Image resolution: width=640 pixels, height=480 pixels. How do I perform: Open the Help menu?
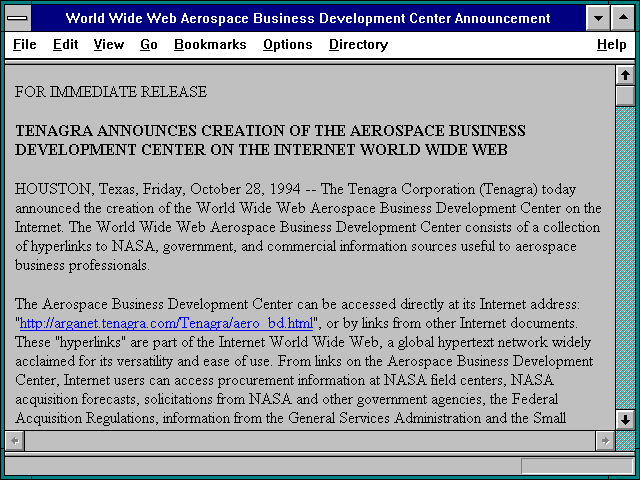(x=611, y=44)
